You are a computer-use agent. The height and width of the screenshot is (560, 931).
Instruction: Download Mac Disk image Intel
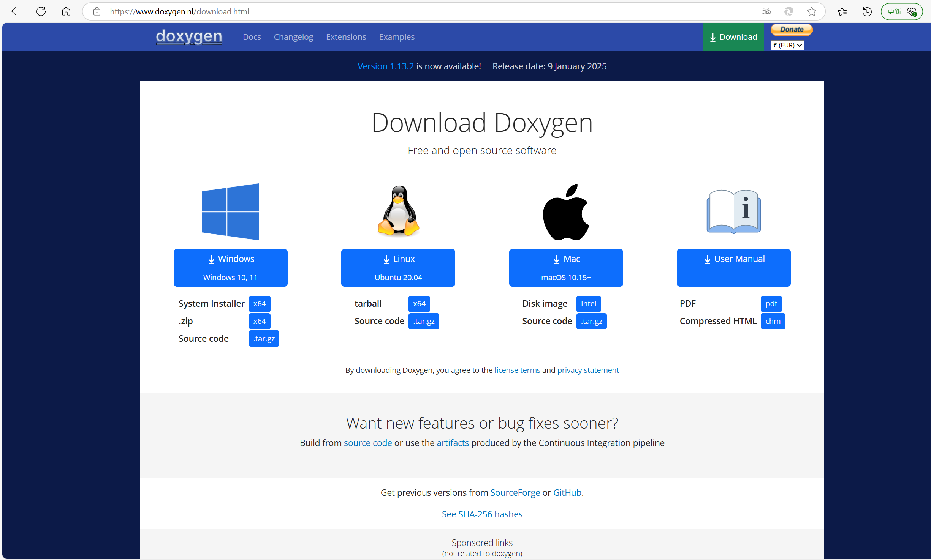(x=588, y=304)
